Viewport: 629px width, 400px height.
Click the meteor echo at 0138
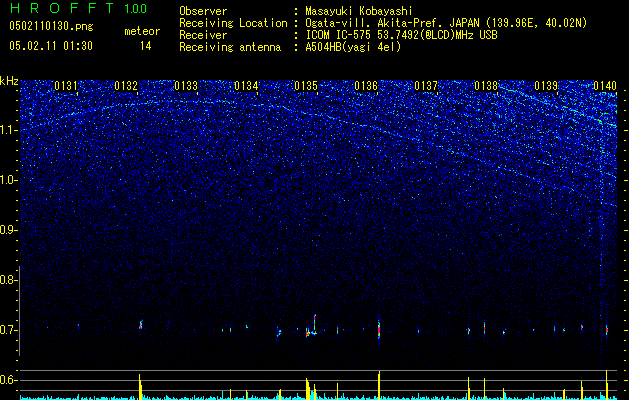point(485,327)
